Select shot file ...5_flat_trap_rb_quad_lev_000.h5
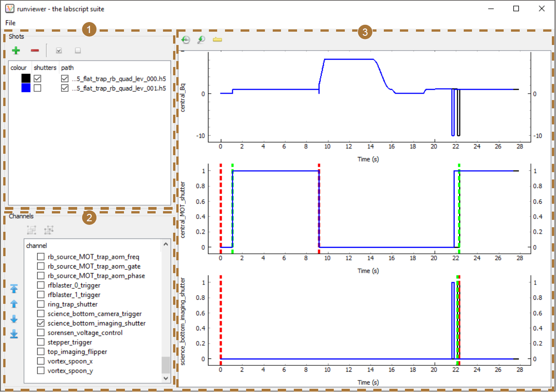 click(119, 78)
